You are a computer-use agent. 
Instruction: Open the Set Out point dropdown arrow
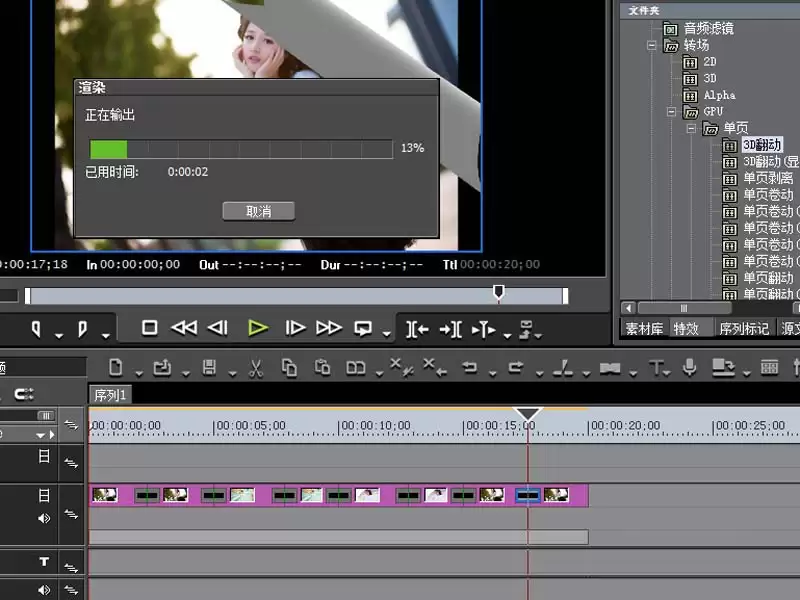point(106,335)
